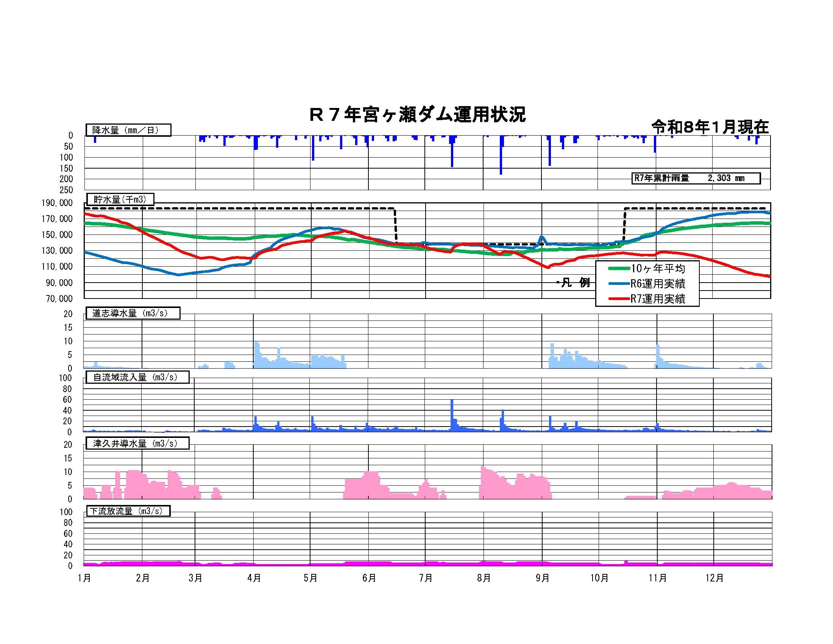Click the 1月 x-axis month label
This screenshot has height=644, width=833.
[84, 578]
